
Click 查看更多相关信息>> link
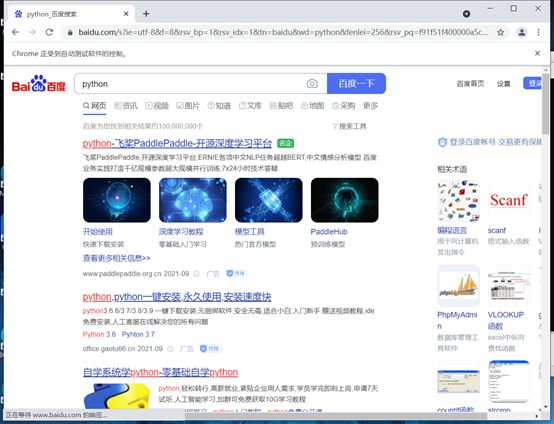117,258
